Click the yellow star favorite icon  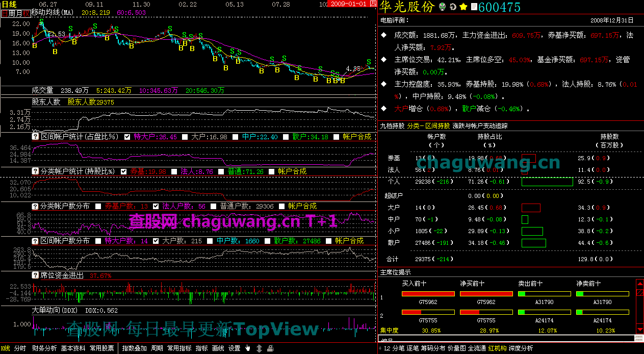coord(463,7)
